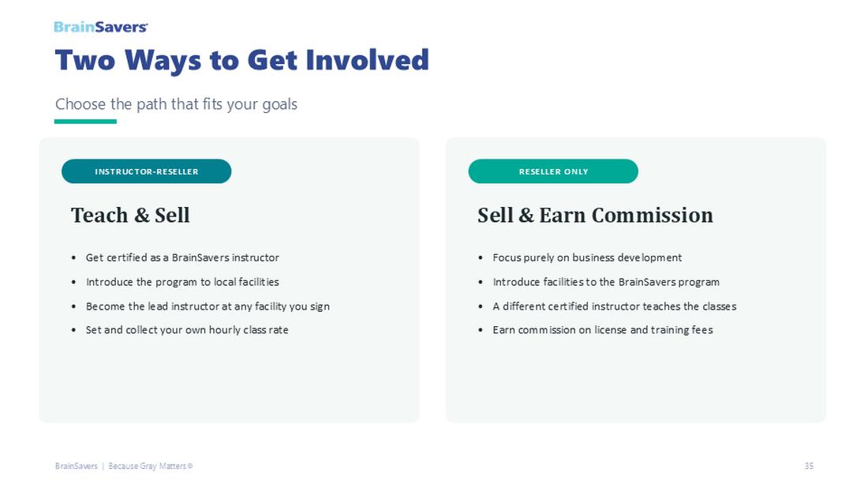Select the INSTRUCTOR-RESELLER badge

[146, 171]
